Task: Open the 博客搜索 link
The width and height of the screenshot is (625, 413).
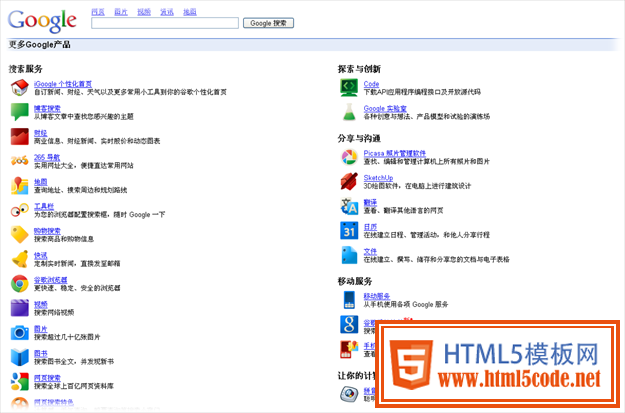Action: pos(47,108)
